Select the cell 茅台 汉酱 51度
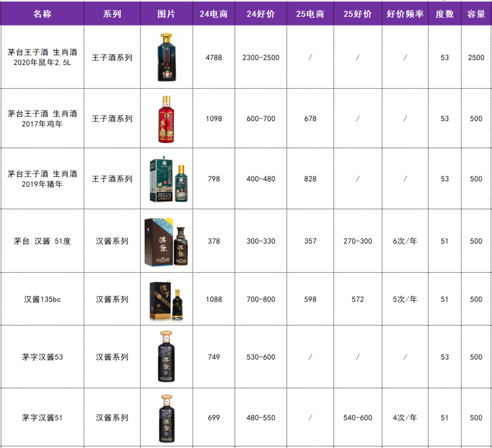Image resolution: width=492 pixels, height=448 pixels. [42, 241]
